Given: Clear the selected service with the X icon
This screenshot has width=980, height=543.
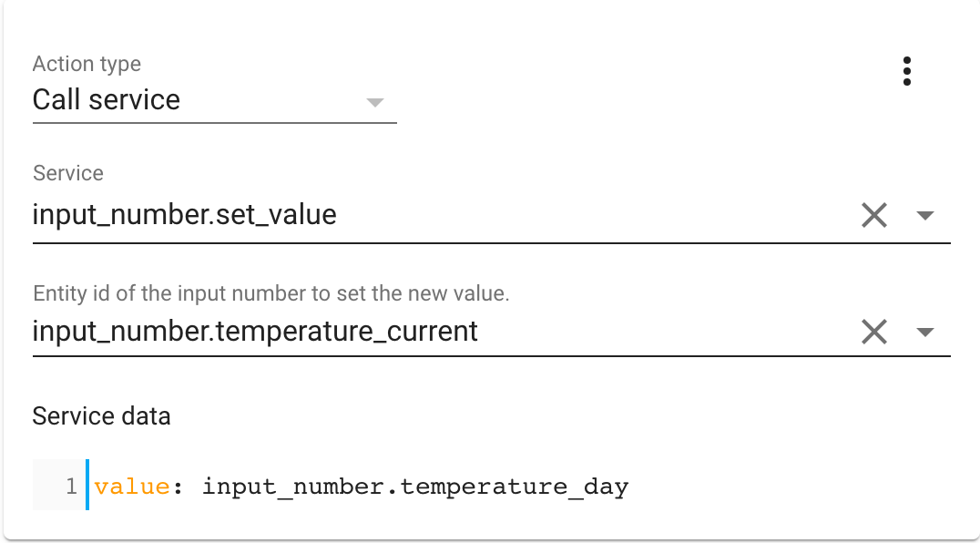Looking at the screenshot, I should click(873, 215).
